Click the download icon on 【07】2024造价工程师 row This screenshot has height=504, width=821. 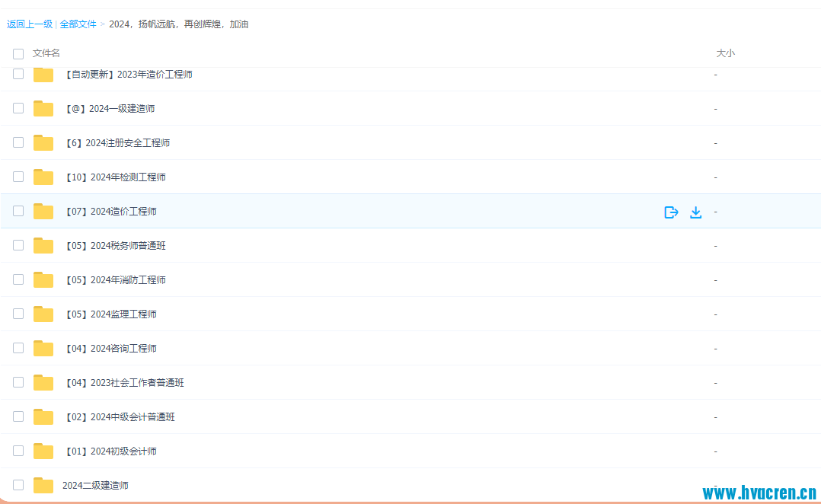pos(695,212)
